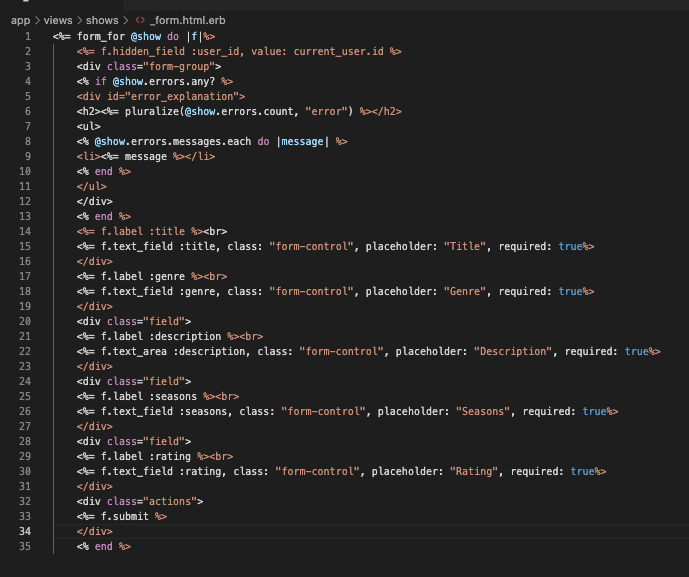Click the 'app' breadcrumb segment

[x=20, y=20]
